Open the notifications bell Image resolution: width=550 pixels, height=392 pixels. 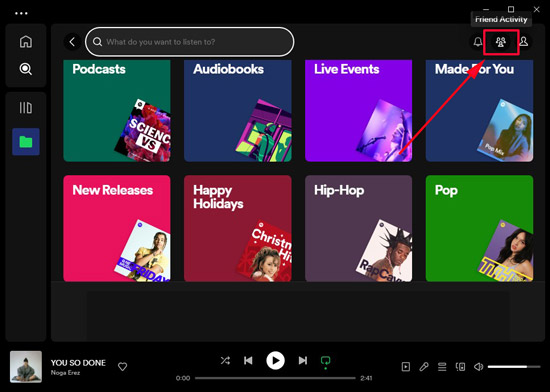(x=477, y=42)
